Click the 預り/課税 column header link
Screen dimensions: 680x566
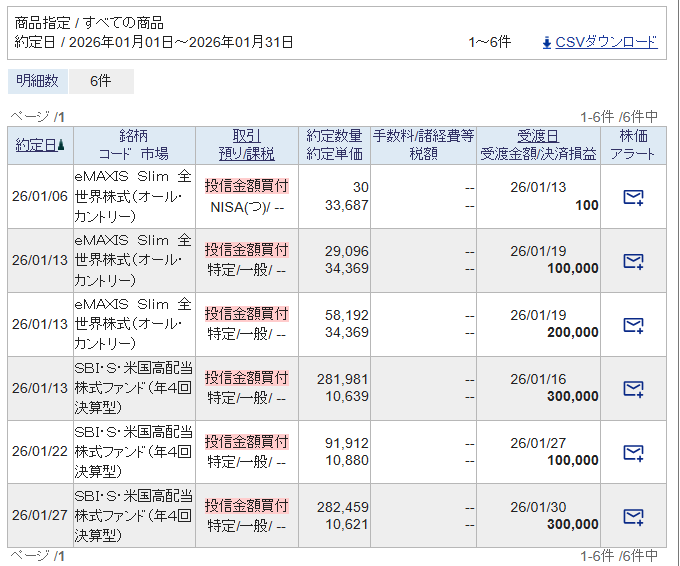[x=246, y=154]
